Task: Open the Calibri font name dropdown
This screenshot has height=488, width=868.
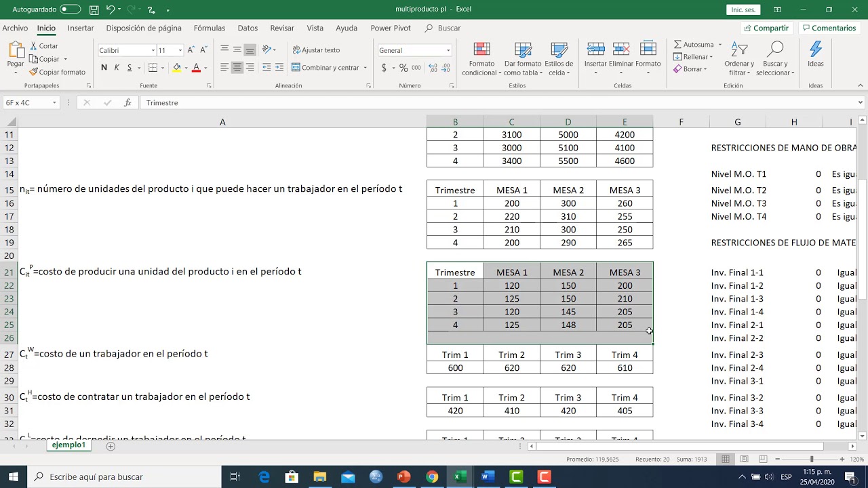Action: pyautogui.click(x=153, y=50)
